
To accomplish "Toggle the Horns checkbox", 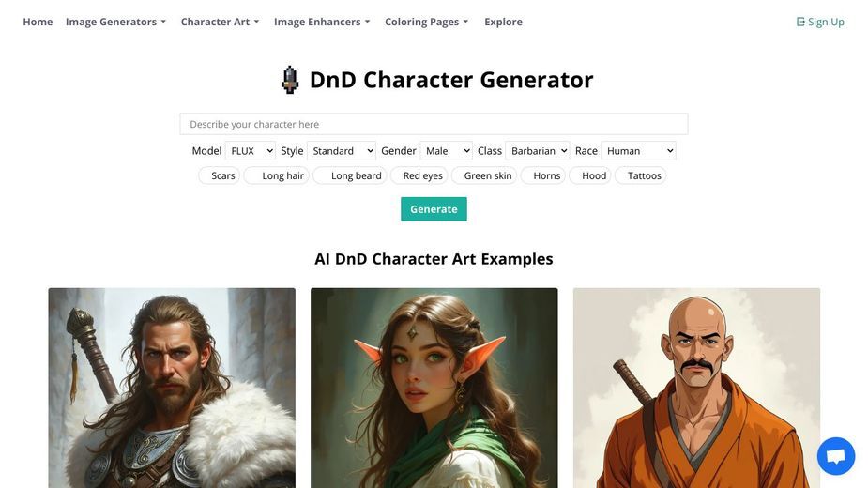I will 542,175.
